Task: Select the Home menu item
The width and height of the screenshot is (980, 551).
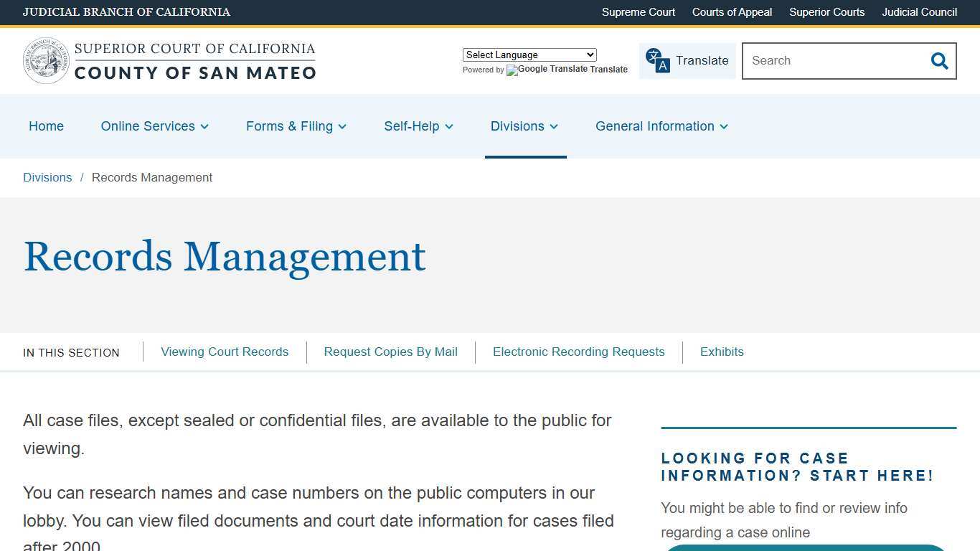Action: (x=46, y=126)
